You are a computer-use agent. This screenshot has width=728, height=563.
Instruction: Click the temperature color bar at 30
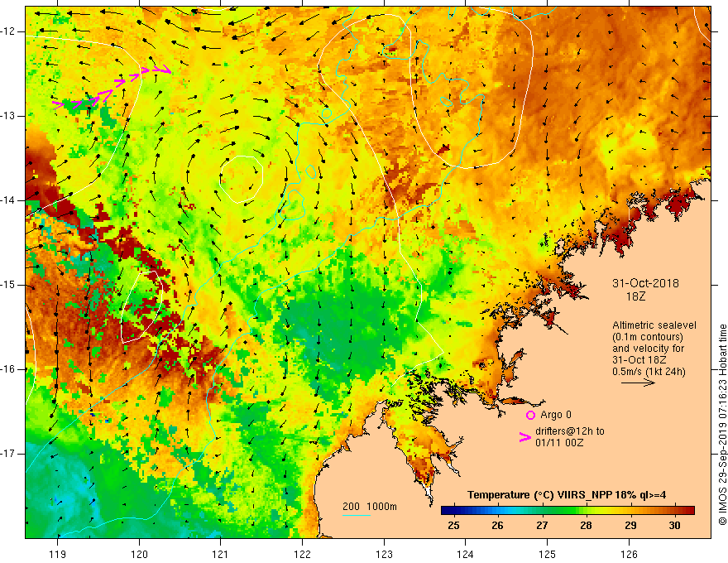(x=674, y=511)
